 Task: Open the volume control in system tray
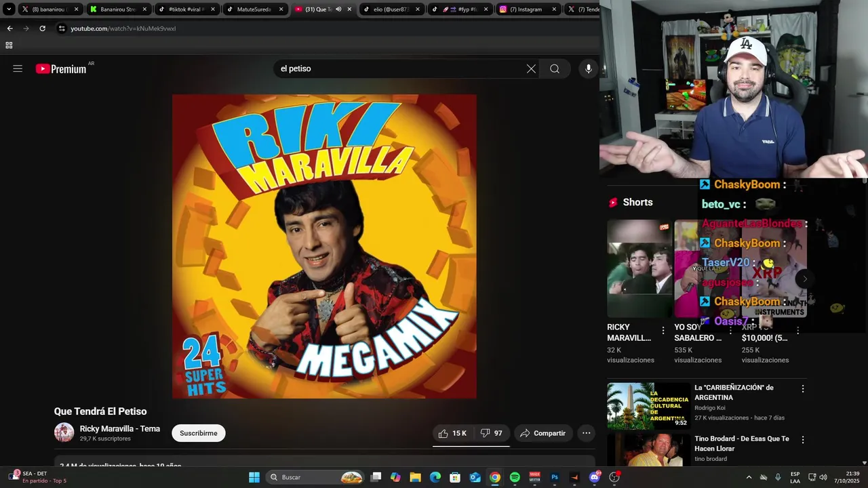point(823,477)
